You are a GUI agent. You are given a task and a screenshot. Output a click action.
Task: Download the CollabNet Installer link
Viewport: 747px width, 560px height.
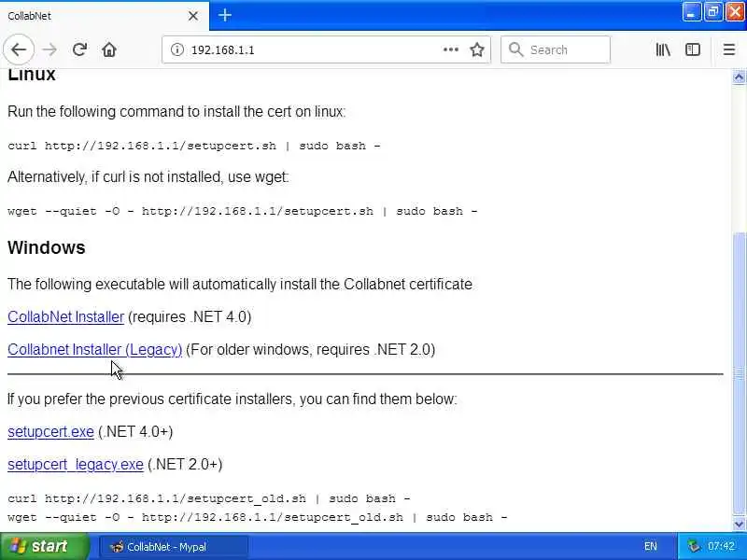click(x=65, y=316)
